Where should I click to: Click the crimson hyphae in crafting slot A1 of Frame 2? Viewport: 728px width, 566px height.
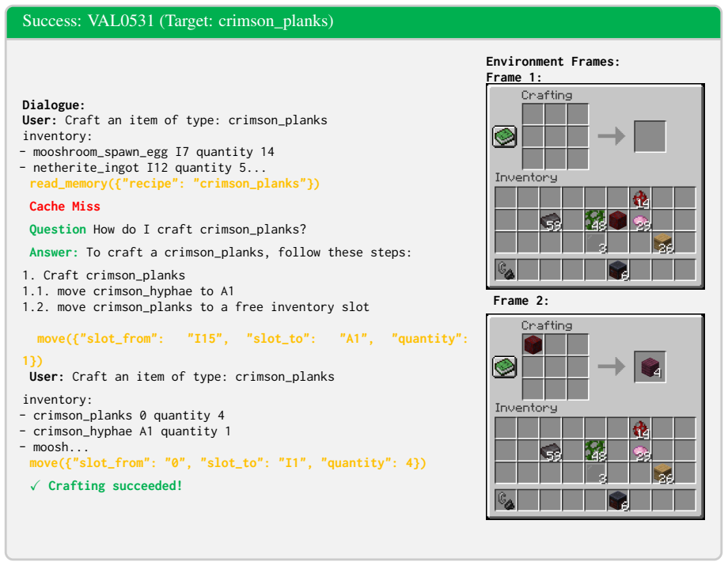coord(533,345)
